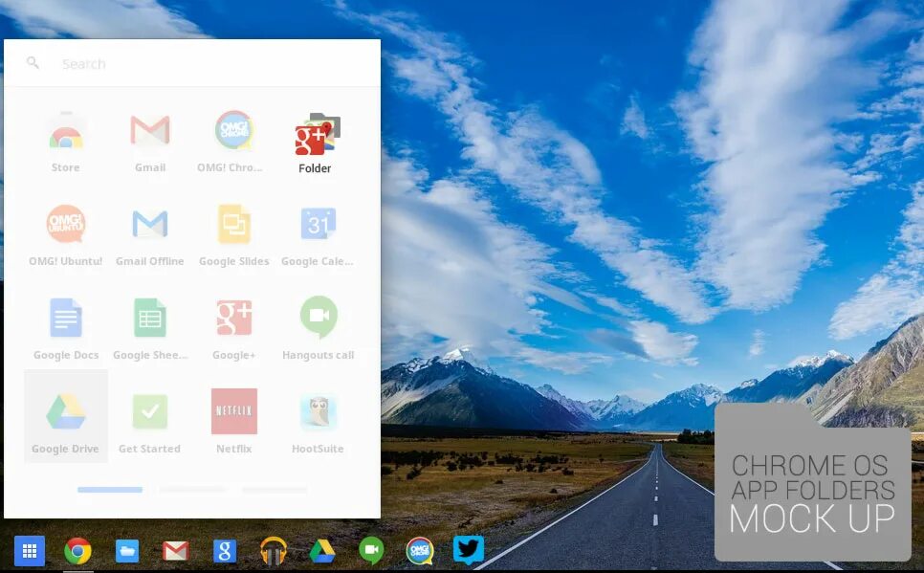Open Google Calendar
Viewport: 924px width, 573px height.
click(318, 227)
